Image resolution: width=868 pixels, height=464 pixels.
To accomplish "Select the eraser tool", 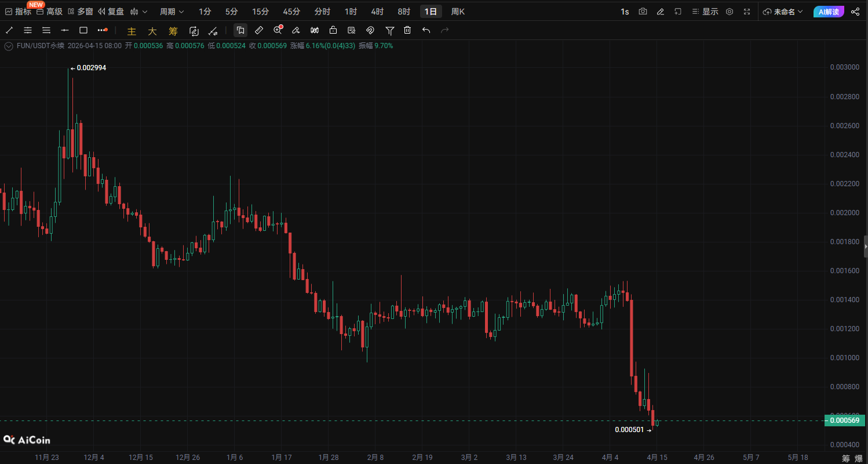I will [x=296, y=30].
